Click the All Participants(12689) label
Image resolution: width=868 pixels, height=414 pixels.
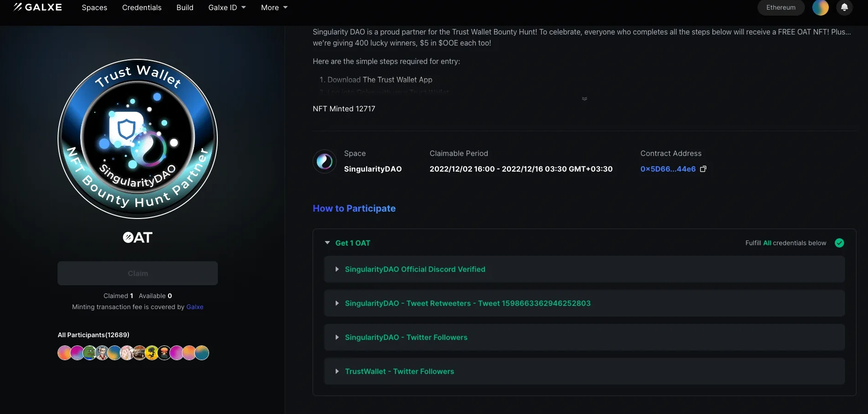(x=93, y=335)
